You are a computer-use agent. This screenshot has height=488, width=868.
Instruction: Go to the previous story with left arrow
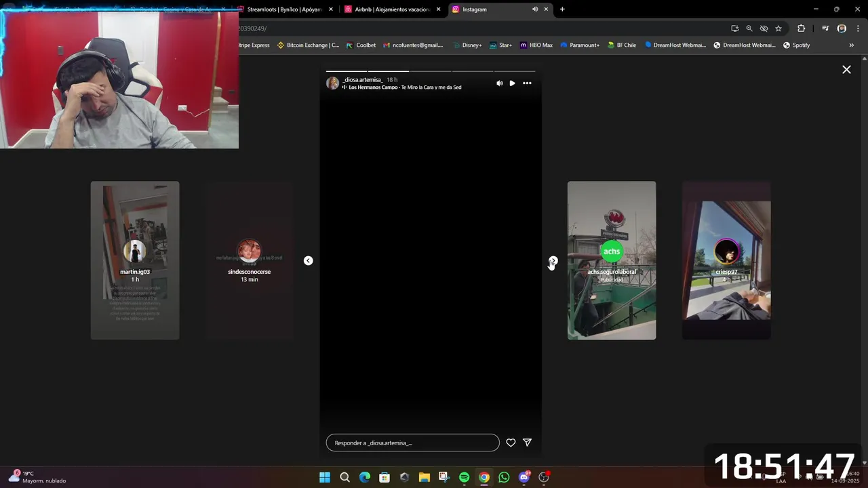(309, 260)
